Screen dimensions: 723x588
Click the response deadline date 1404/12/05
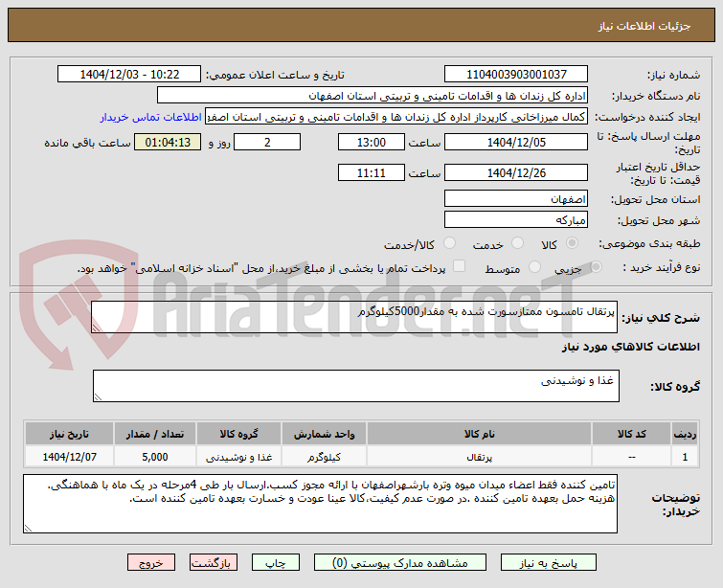pos(516,142)
